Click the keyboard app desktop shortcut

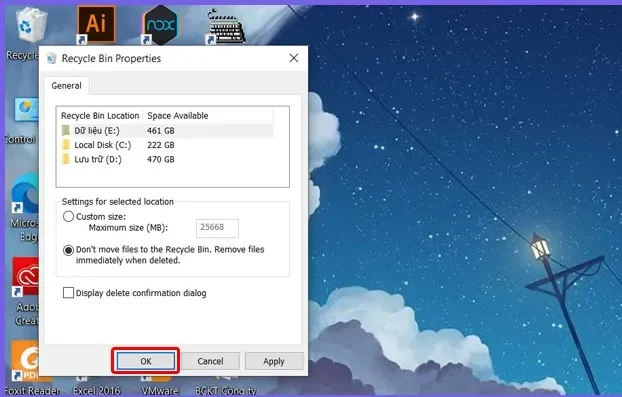225,26
